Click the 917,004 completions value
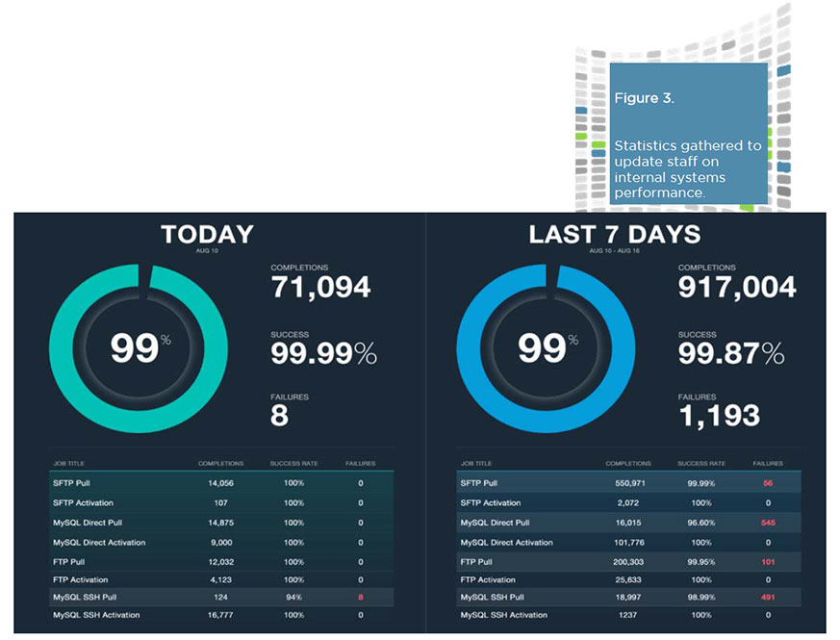 [x=737, y=287]
